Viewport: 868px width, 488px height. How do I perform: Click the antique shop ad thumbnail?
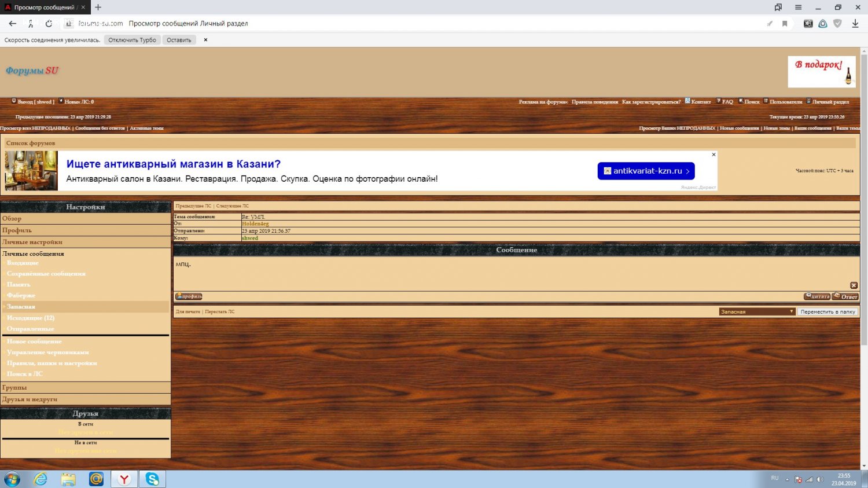pyautogui.click(x=31, y=171)
